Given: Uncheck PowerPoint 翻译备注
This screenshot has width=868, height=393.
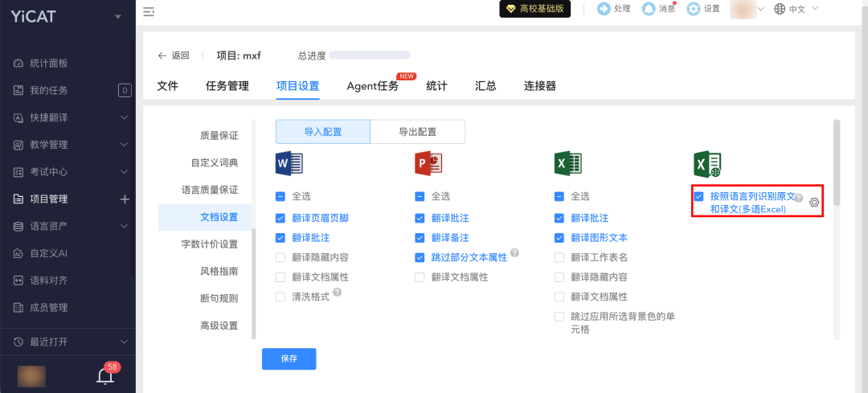Looking at the screenshot, I should [x=420, y=237].
